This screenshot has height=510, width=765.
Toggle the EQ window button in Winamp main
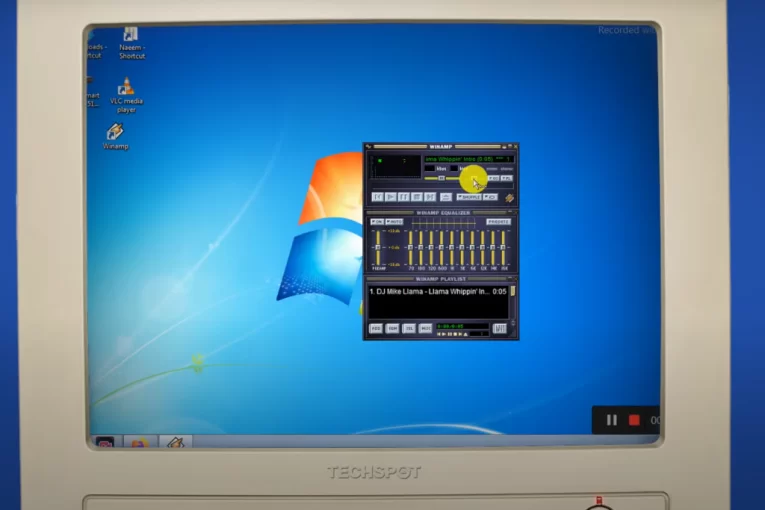[494, 178]
